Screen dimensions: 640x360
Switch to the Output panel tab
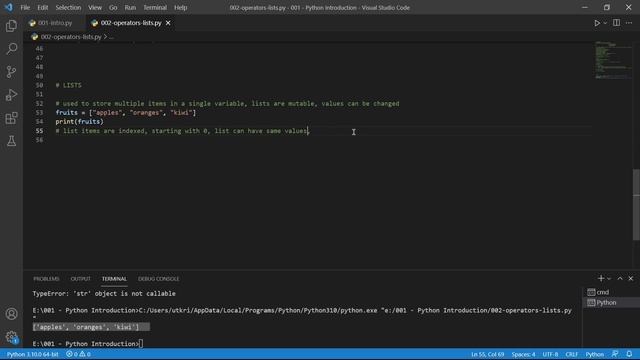80,279
